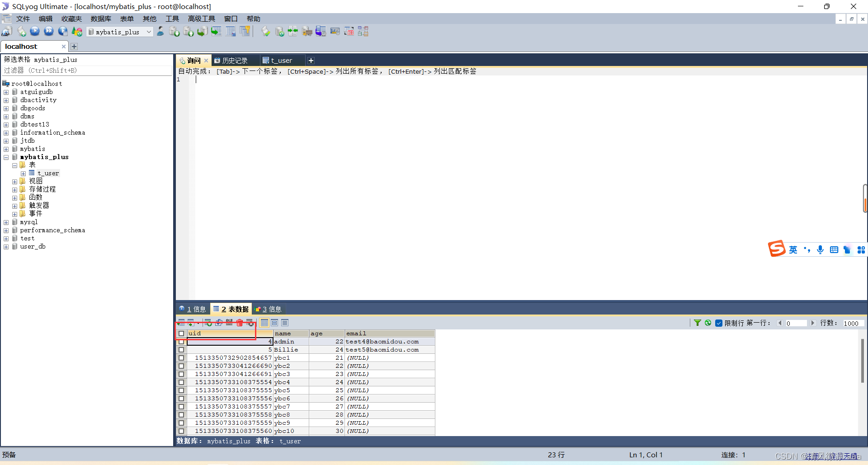Viewport: 868px width, 465px height.
Task: Open the 数据库 menu
Action: point(101,19)
